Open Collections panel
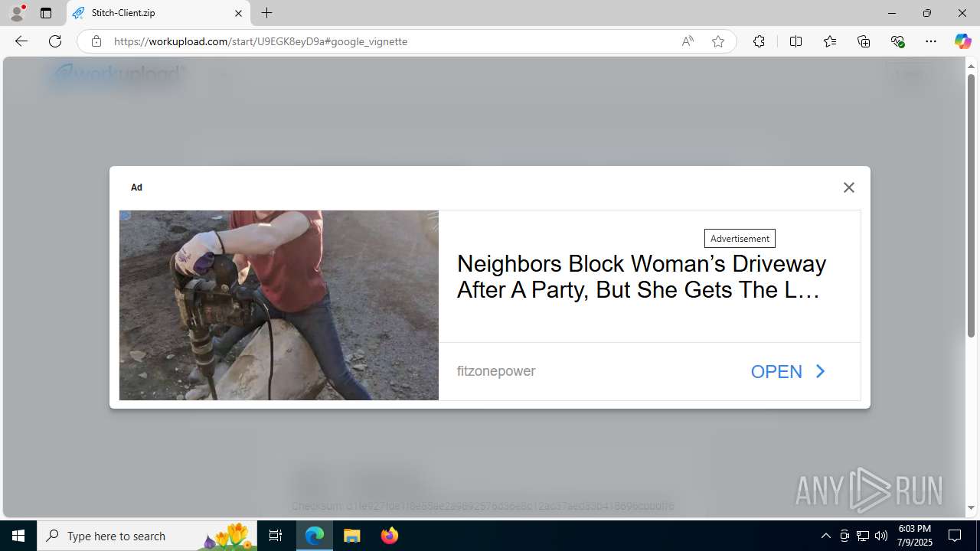 pyautogui.click(x=864, y=41)
